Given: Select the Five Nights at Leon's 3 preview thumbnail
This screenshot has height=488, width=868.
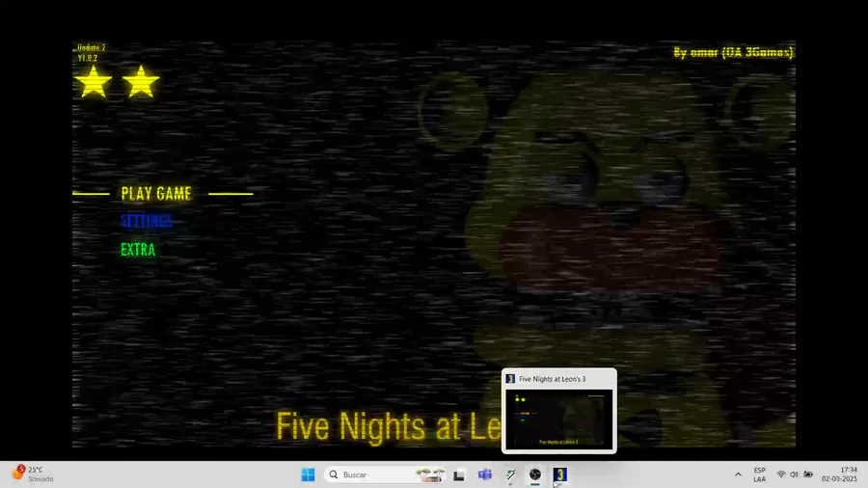Looking at the screenshot, I should tap(559, 419).
